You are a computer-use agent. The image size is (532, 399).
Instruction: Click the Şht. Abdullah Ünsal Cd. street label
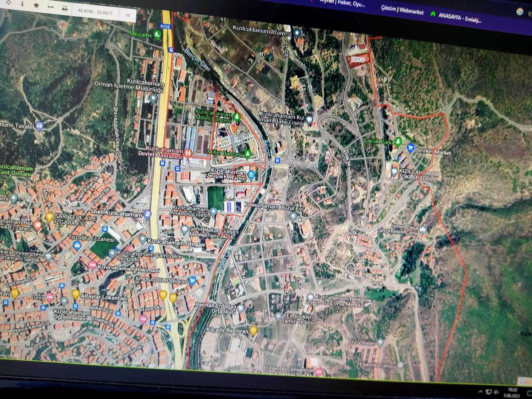tap(117, 133)
